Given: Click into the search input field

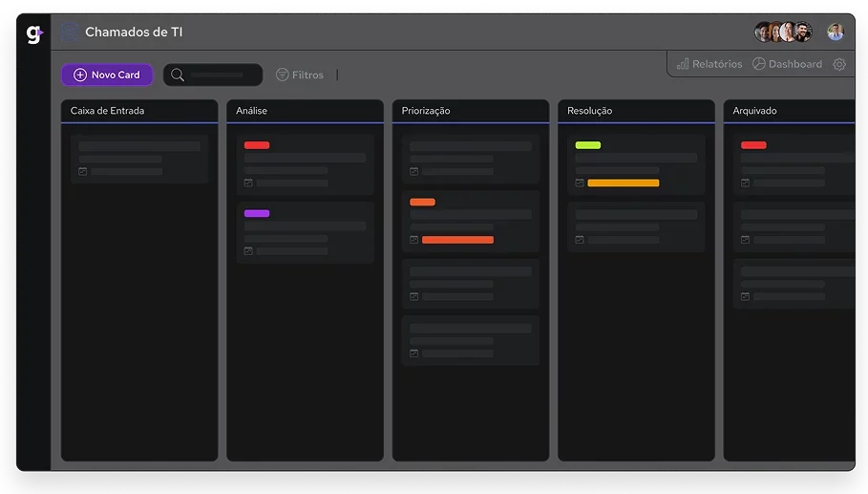Looking at the screenshot, I should 218,75.
